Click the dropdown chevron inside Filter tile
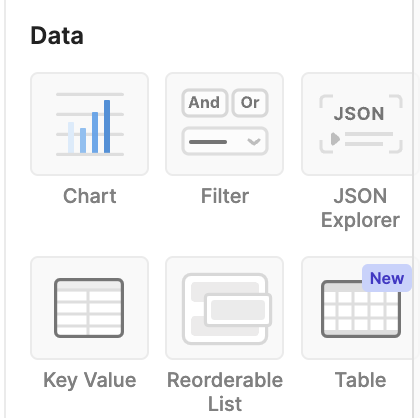420x418 pixels. click(254, 142)
